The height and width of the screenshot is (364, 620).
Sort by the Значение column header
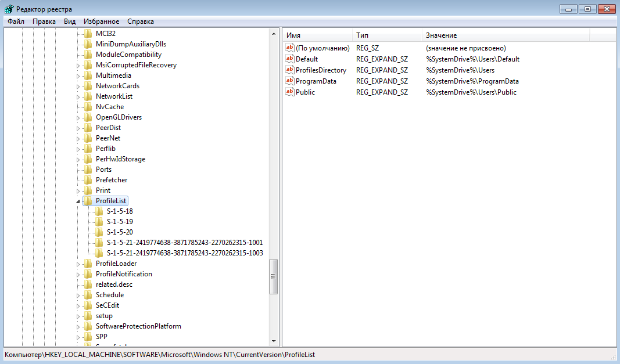(x=506, y=35)
